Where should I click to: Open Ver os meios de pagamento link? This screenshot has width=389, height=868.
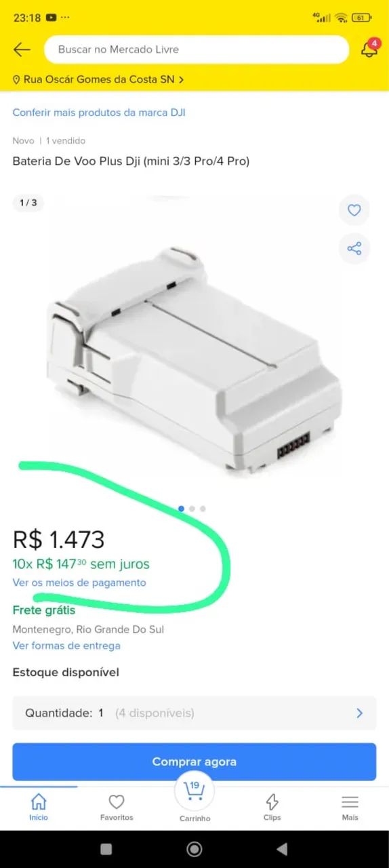click(x=79, y=583)
